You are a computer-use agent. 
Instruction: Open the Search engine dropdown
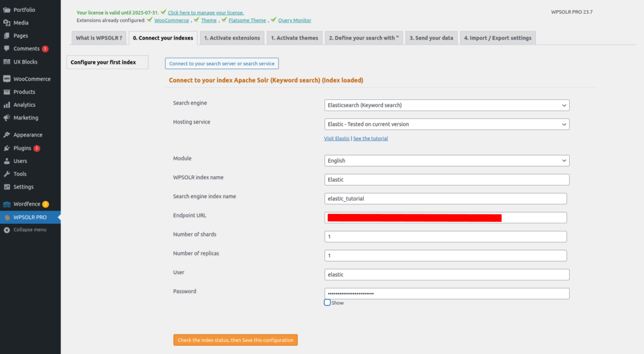(447, 105)
